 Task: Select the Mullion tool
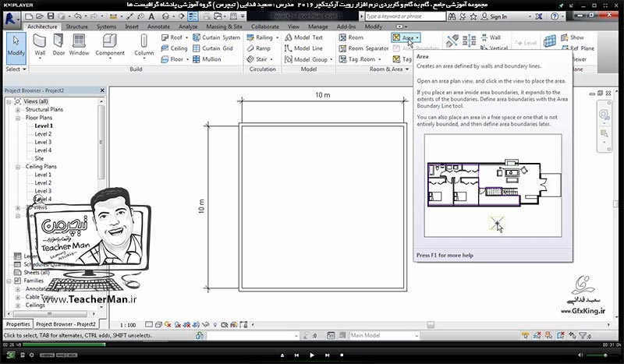207,59
